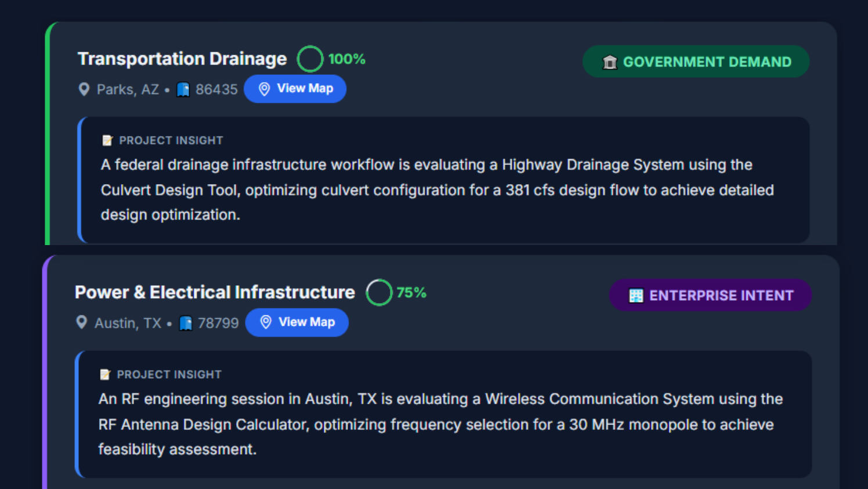Click the zip code icon next to 78799
Viewport: 868px width, 489px height.
coord(186,323)
